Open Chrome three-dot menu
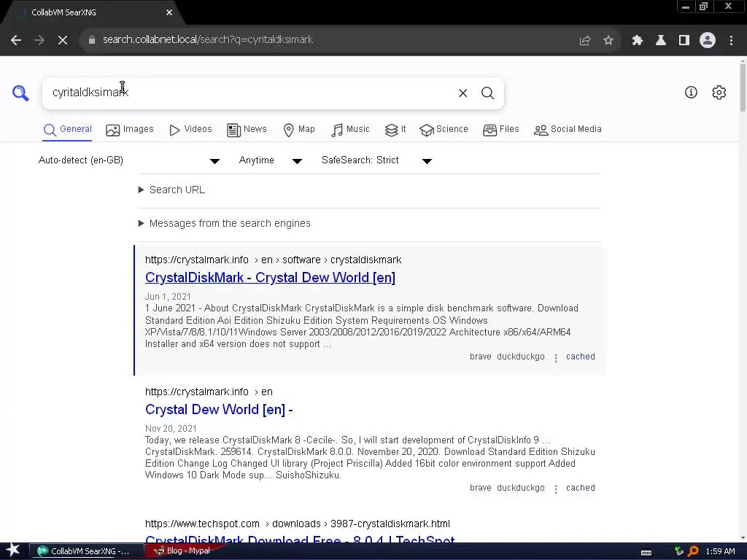This screenshot has height=560, width=747. pos(731,40)
